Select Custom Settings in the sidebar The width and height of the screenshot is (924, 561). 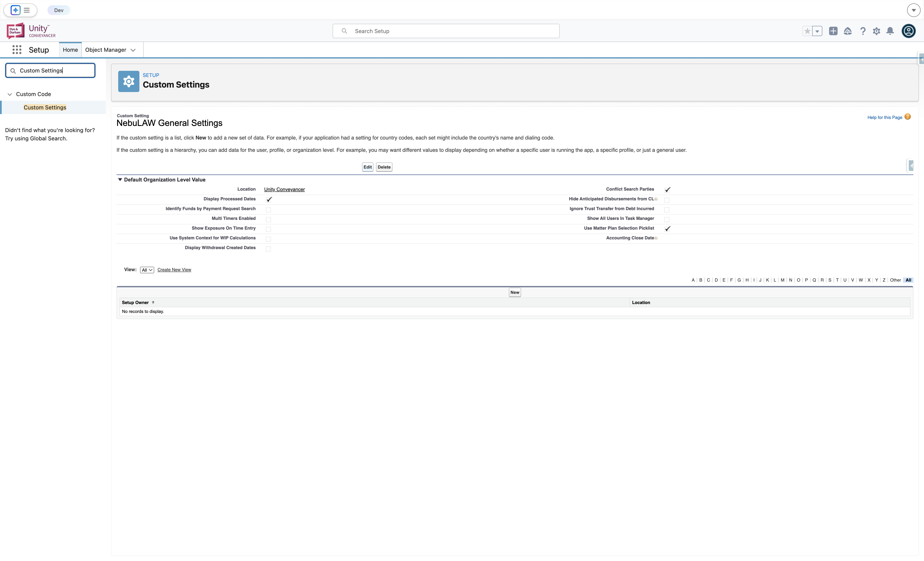point(45,107)
